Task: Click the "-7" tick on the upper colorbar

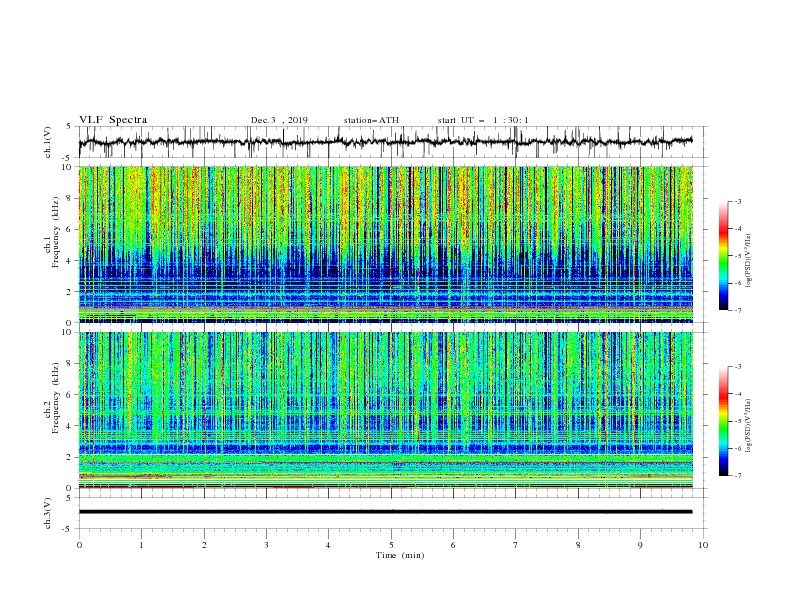Action: point(737,310)
